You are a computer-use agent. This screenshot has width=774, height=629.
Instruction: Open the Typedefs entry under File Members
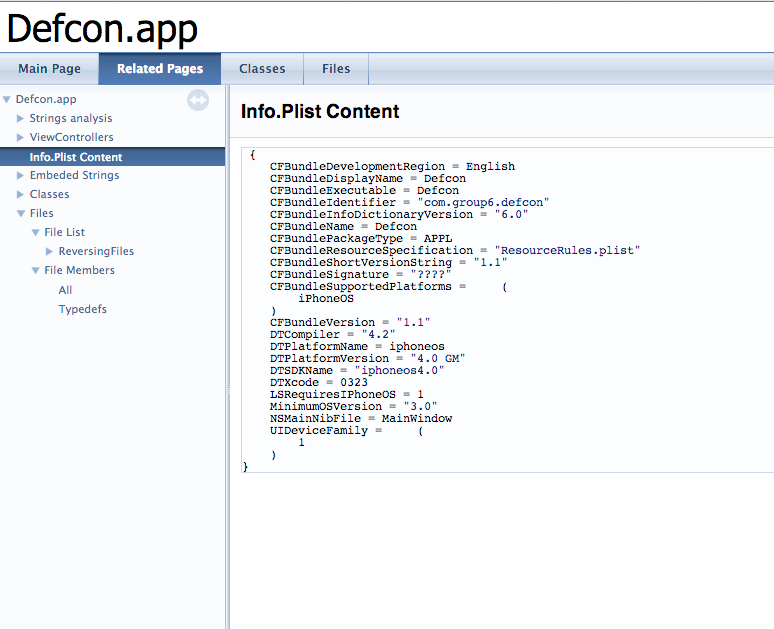coord(83,310)
